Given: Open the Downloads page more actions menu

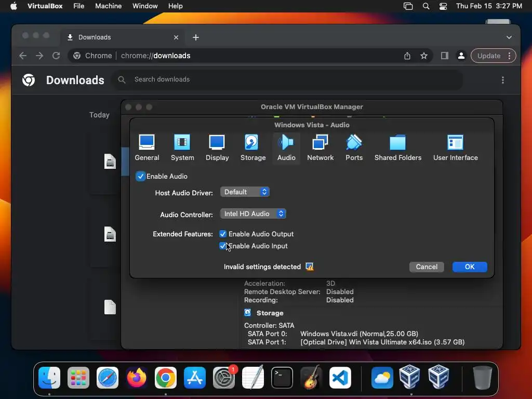Looking at the screenshot, I should (x=503, y=80).
